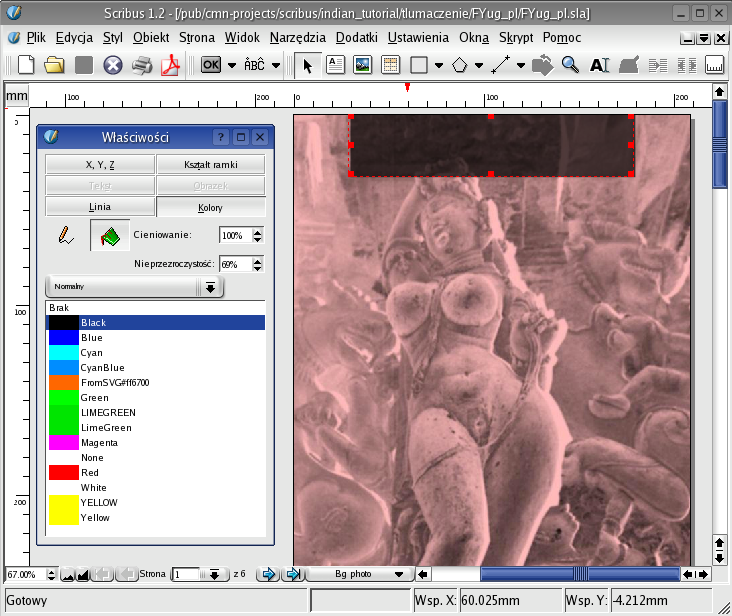Click the OK preflight icon in the toolbar
The height and width of the screenshot is (616, 732).
(x=211, y=64)
